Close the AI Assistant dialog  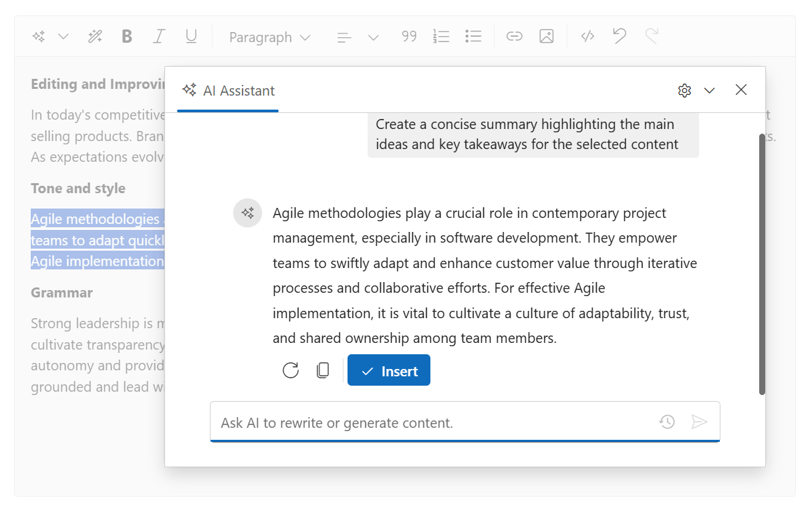click(740, 90)
